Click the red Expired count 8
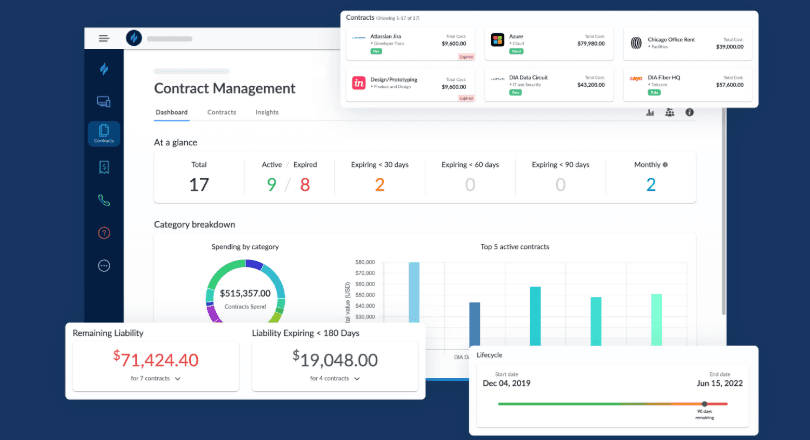 (305, 185)
